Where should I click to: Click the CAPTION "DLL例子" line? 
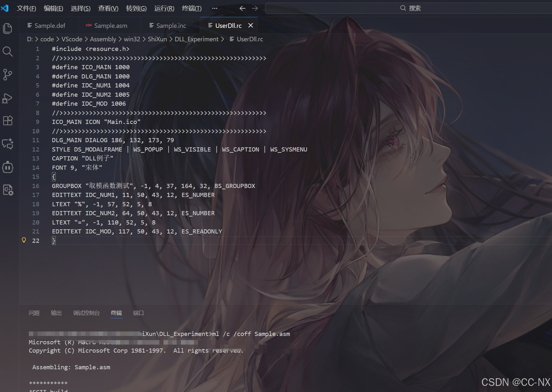83,159
